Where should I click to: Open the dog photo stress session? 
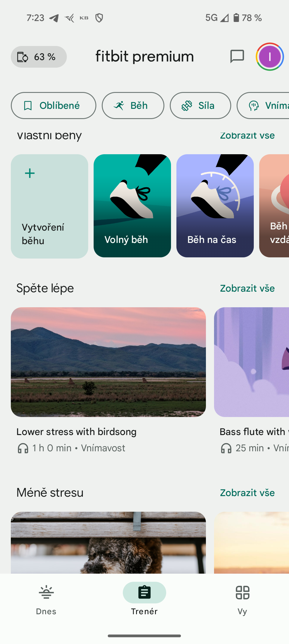108,542
